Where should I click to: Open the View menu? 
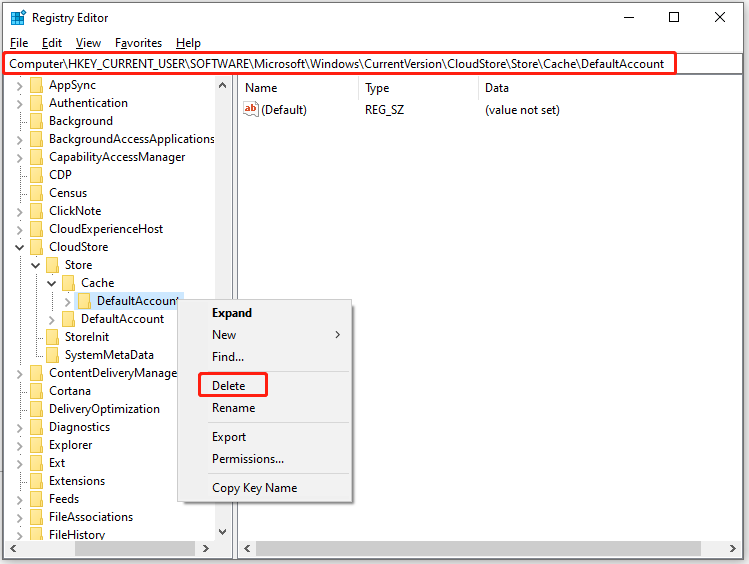pos(88,43)
